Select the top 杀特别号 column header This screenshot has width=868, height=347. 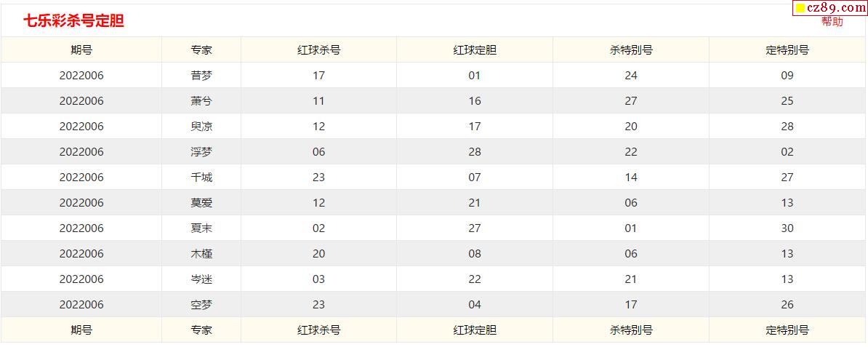pyautogui.click(x=631, y=50)
